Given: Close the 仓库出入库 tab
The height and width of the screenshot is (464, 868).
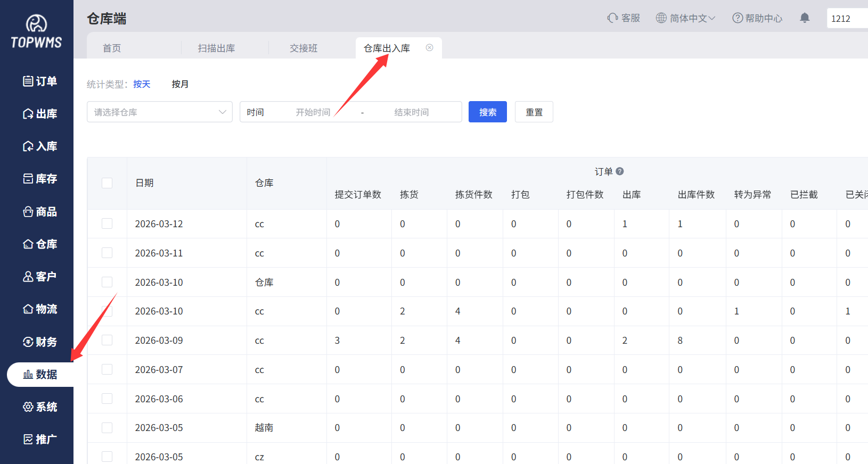Looking at the screenshot, I should pos(429,48).
